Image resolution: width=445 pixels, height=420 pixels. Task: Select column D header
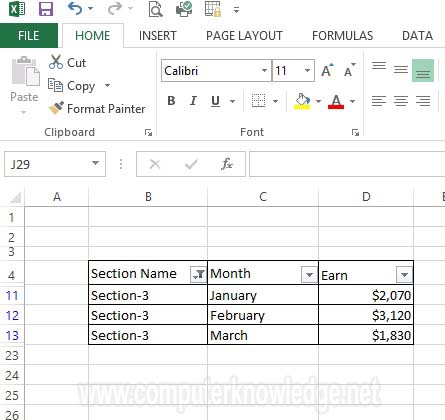point(366,197)
